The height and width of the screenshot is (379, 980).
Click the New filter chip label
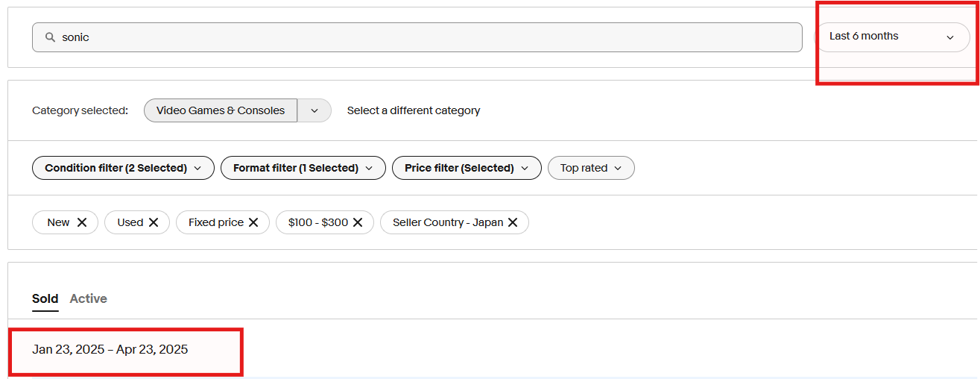tap(58, 222)
